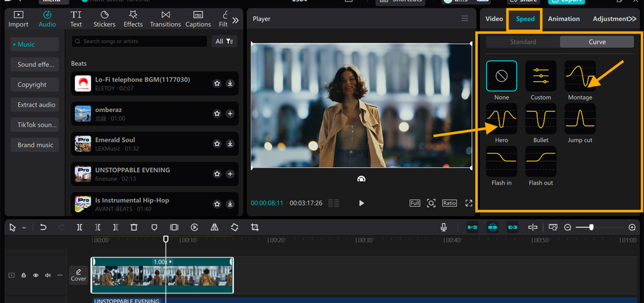Mute the video track audio
Screen dimensions: 644x303
point(48,275)
